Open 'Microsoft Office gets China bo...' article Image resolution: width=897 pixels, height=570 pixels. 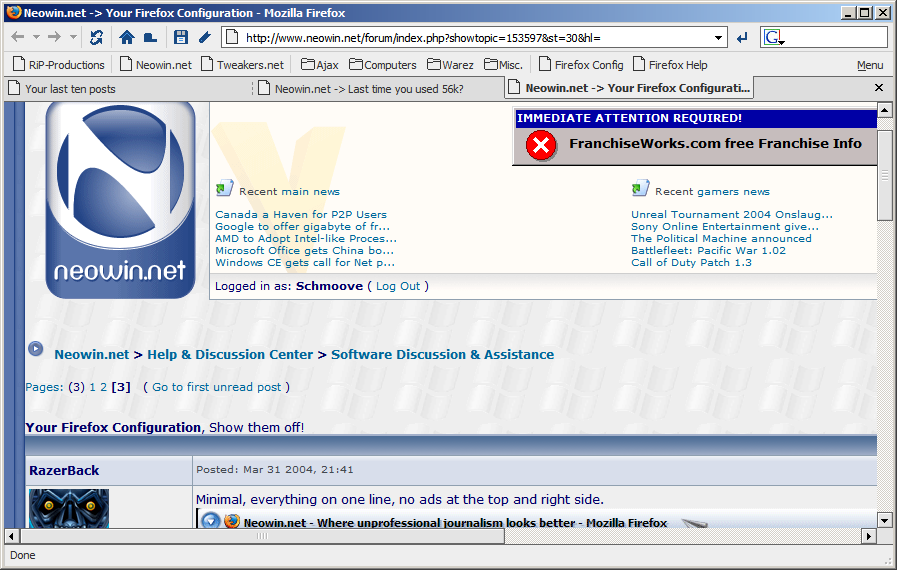tap(304, 251)
